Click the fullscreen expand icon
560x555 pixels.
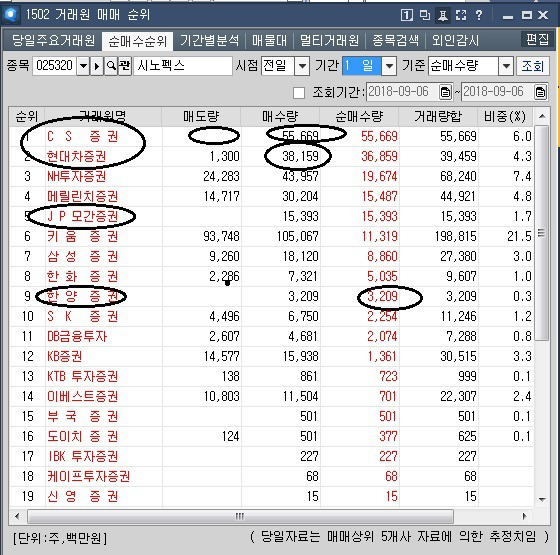pos(461,15)
